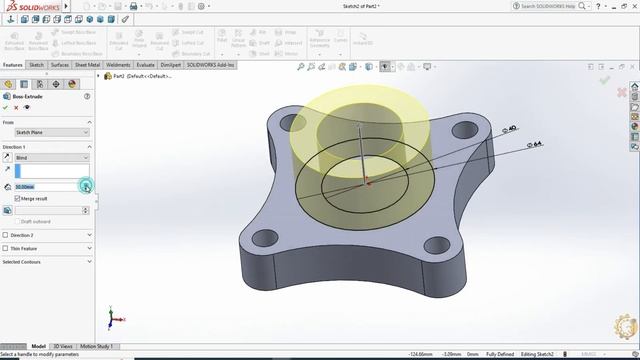Open the From Sketch Plane dropdown
This screenshot has height=360, width=640.
point(52,132)
